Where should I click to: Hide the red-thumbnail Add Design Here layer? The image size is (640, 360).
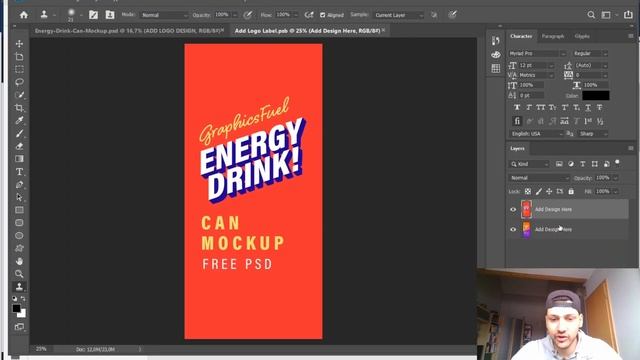pos(513,209)
